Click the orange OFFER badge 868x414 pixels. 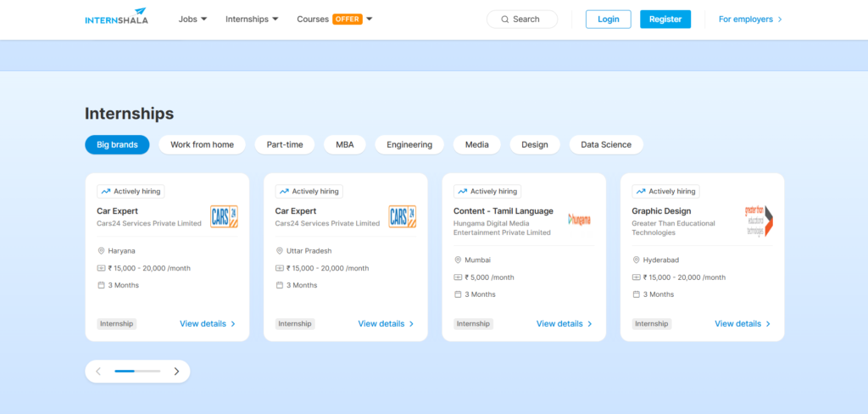point(347,19)
